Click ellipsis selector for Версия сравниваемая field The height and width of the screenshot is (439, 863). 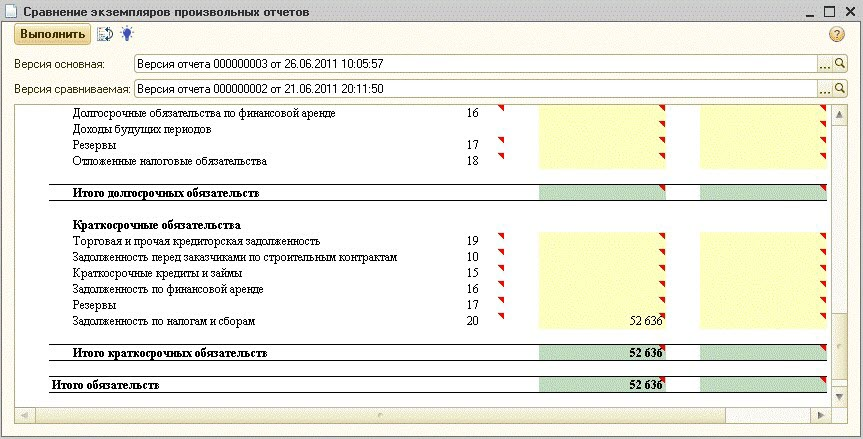click(825, 90)
